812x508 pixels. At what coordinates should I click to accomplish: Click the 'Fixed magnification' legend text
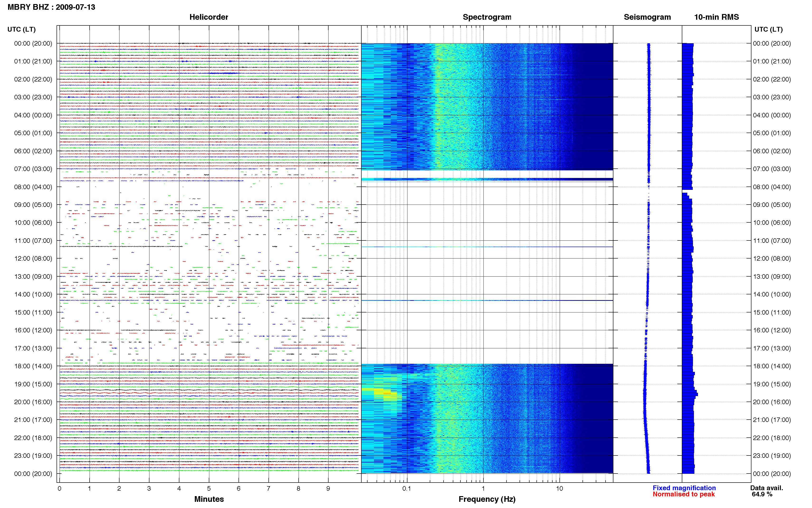click(684, 488)
